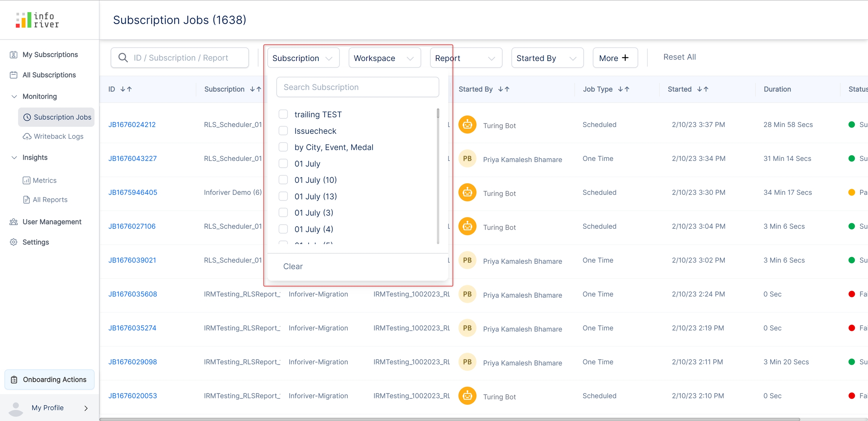868x421 pixels.
Task: Click the Turing Bot avatar in first row
Action: [x=467, y=125]
